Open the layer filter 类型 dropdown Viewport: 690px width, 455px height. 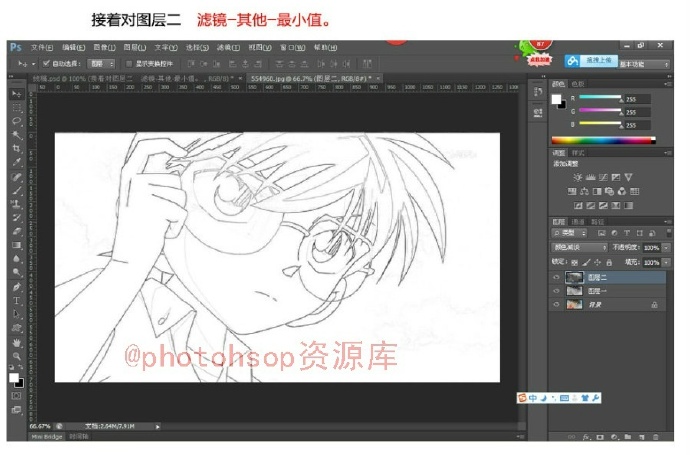pos(569,233)
